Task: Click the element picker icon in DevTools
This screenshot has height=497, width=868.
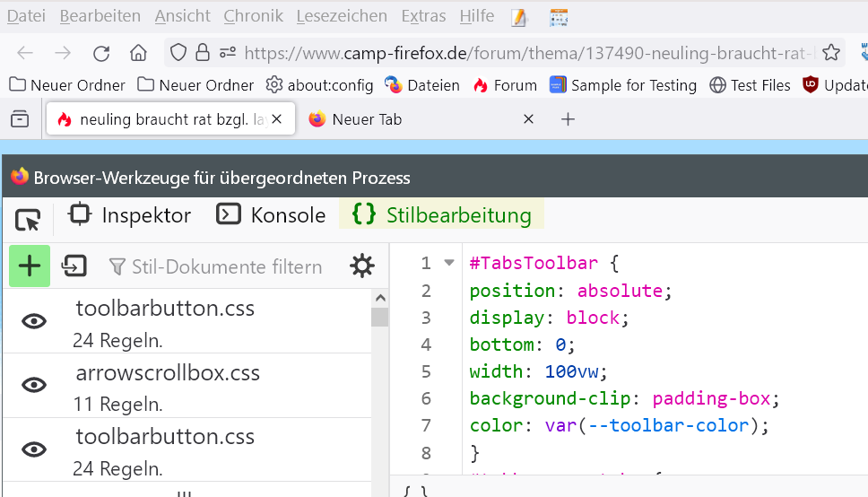Action: pyautogui.click(x=28, y=220)
